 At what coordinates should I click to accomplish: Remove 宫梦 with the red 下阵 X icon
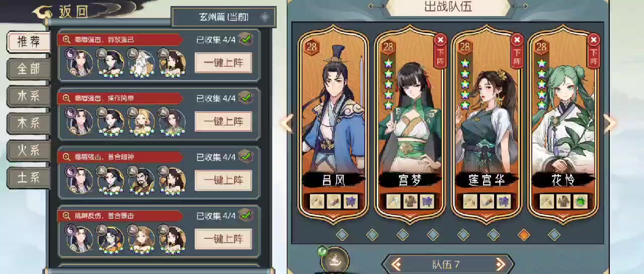point(441,40)
